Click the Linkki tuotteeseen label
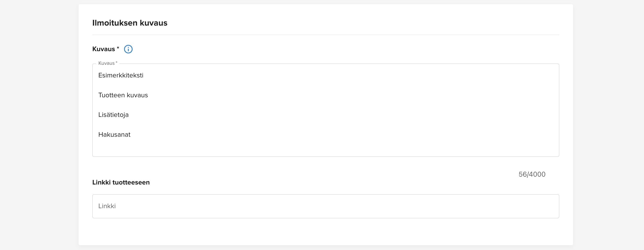This screenshot has width=644, height=250. coord(121,182)
